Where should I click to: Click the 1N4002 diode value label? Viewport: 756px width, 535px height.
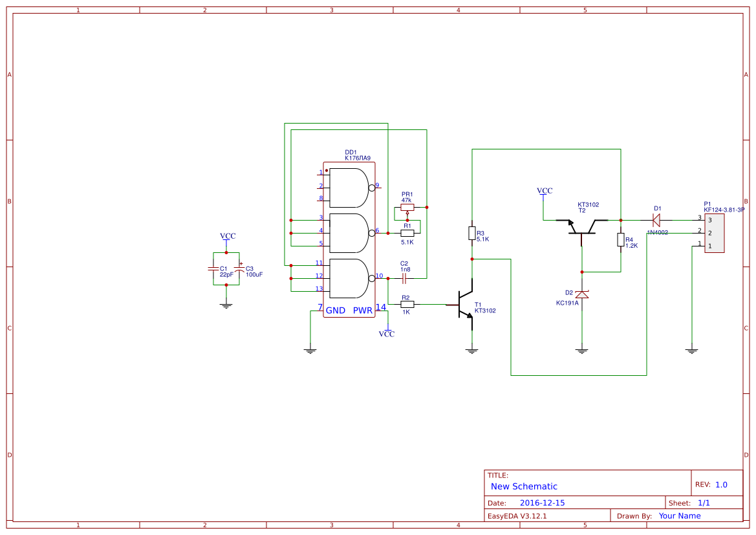pos(658,232)
